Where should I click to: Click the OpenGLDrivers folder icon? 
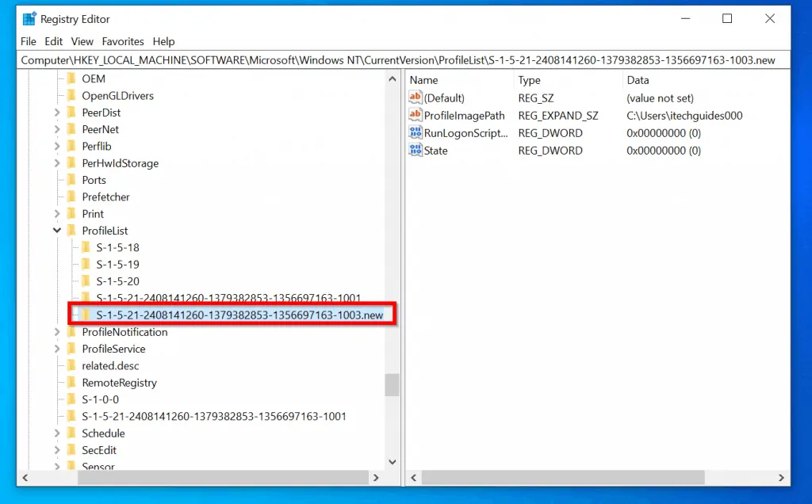click(71, 96)
